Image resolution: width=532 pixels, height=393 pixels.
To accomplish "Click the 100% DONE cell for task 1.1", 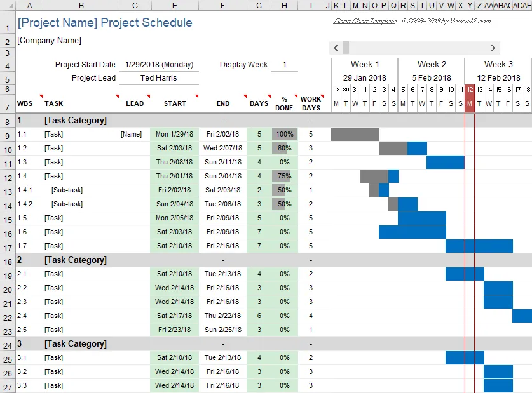I will click(284, 134).
